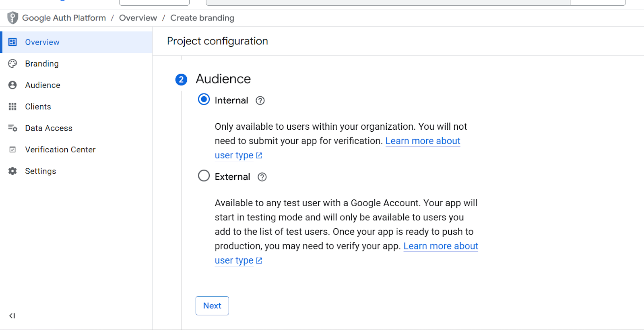This screenshot has width=644, height=330.
Task: Open help tooltip next to Internal
Action: pos(260,101)
